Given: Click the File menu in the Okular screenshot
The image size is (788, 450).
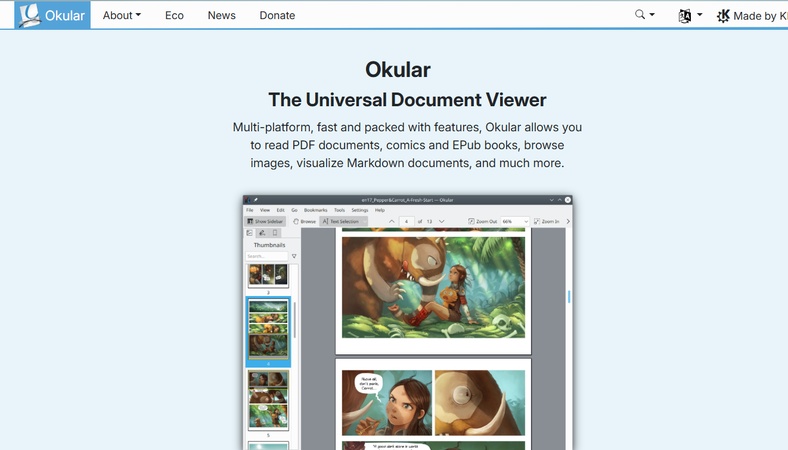Looking at the screenshot, I should click(x=250, y=210).
